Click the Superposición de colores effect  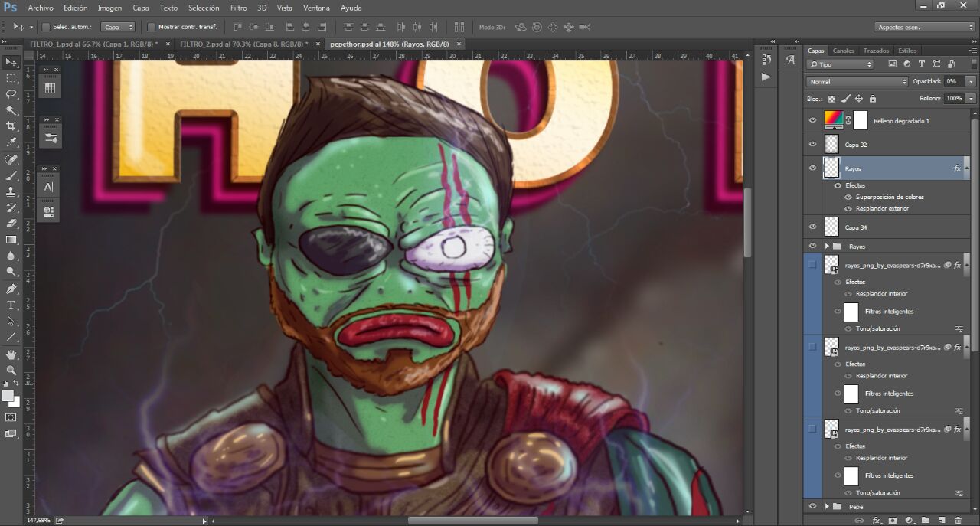890,197
